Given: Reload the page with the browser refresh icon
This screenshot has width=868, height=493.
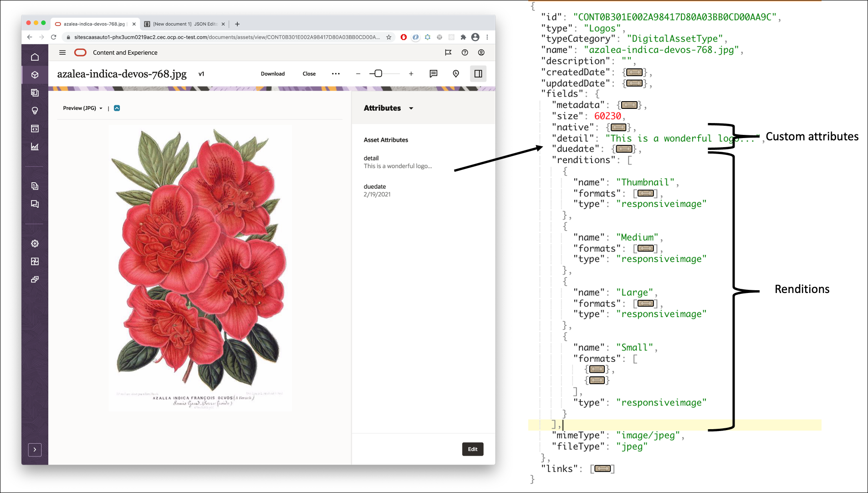Looking at the screenshot, I should 54,37.
